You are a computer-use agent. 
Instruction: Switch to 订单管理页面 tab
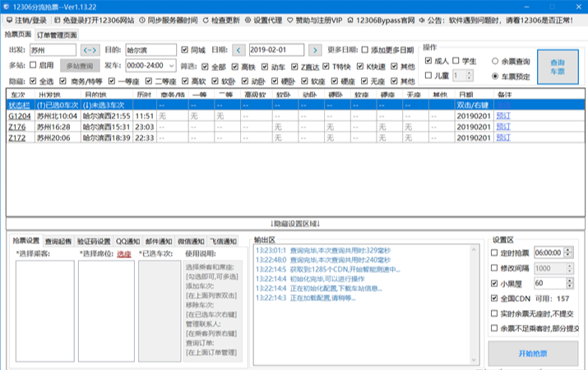coord(57,35)
